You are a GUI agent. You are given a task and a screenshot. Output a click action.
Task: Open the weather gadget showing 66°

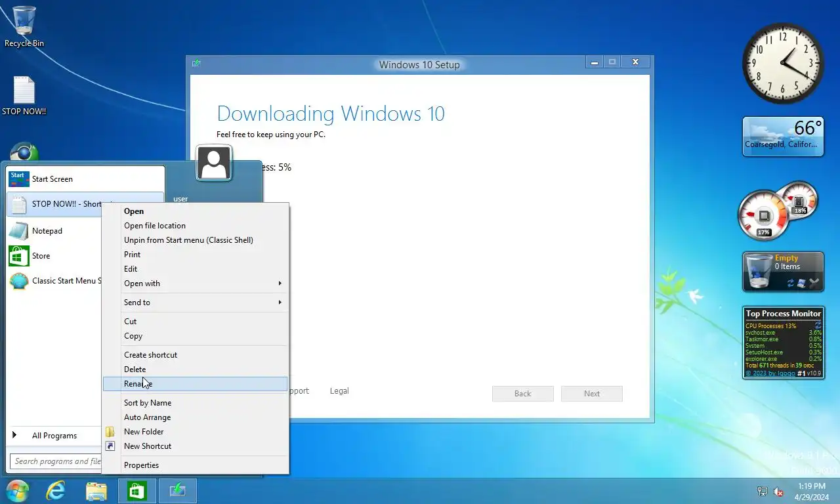coord(783,136)
